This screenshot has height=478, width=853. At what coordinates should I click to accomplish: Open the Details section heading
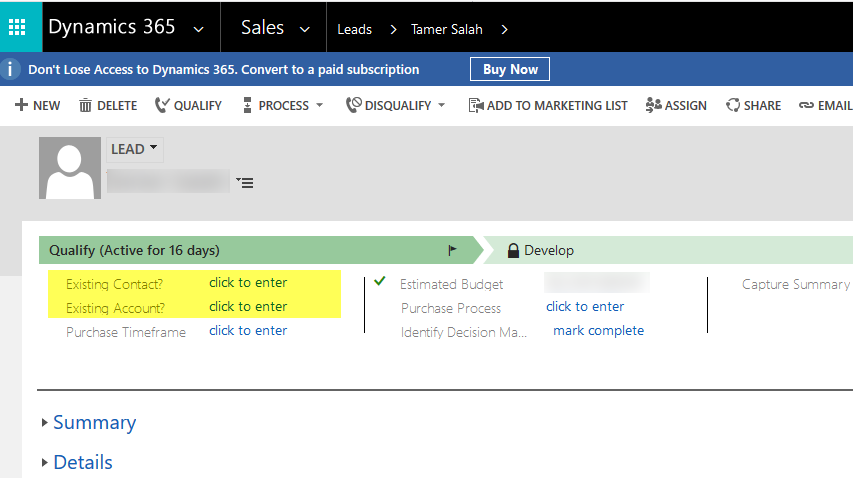[83, 462]
